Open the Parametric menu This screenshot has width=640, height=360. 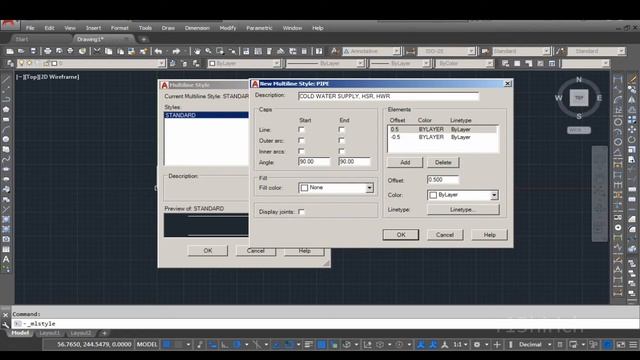click(259, 28)
